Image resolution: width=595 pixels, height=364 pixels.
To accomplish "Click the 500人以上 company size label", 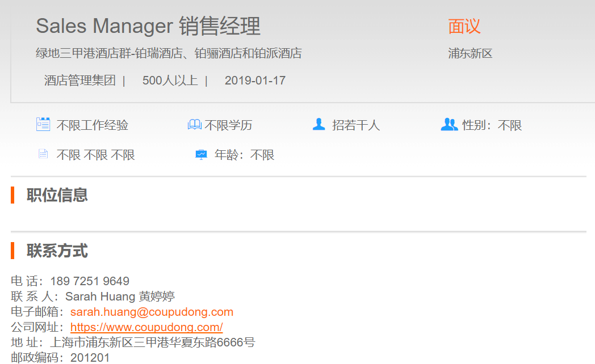I will 170,81.
